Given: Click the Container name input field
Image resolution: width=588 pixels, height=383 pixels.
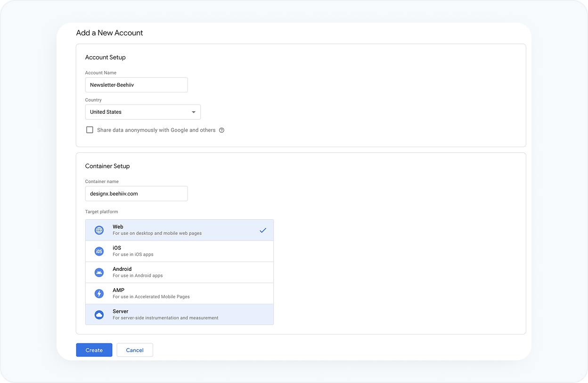Looking at the screenshot, I should pyautogui.click(x=136, y=193).
